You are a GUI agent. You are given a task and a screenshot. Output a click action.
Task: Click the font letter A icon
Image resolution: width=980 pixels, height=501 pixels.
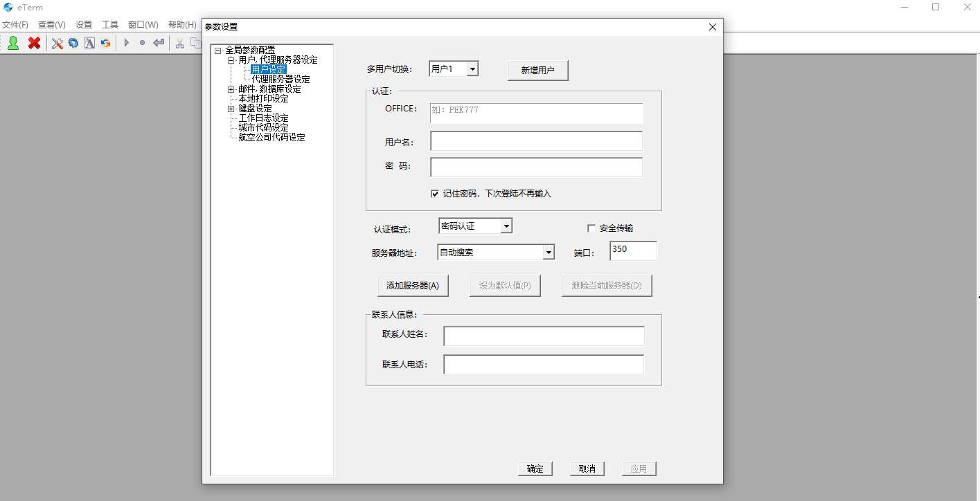tap(89, 43)
